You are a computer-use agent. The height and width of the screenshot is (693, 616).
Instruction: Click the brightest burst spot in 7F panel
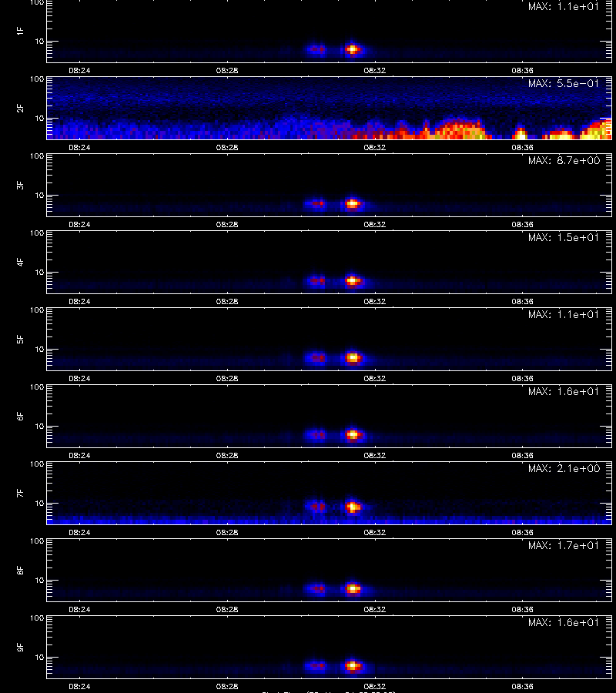pos(353,507)
